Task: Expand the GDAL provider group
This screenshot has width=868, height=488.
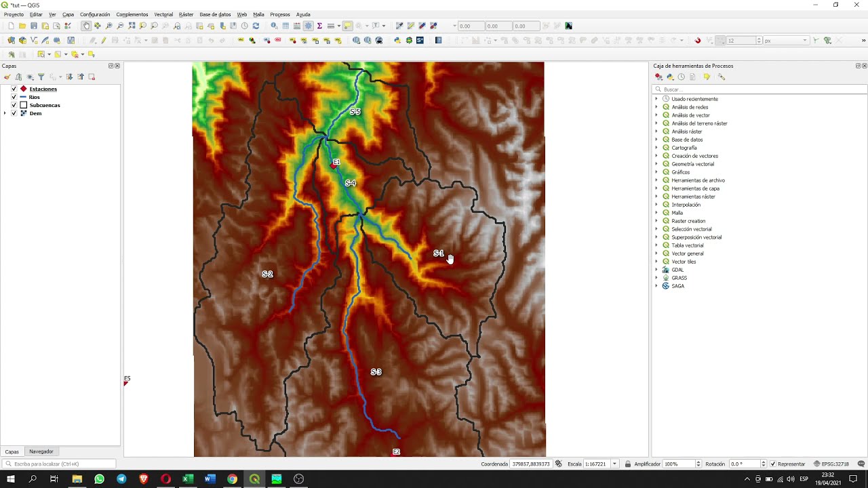Action: click(656, 270)
